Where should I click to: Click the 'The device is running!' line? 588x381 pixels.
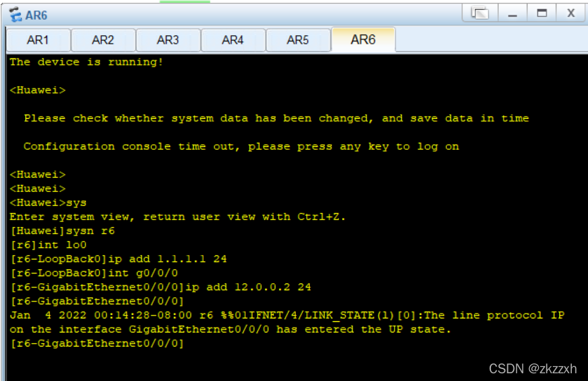(86, 62)
